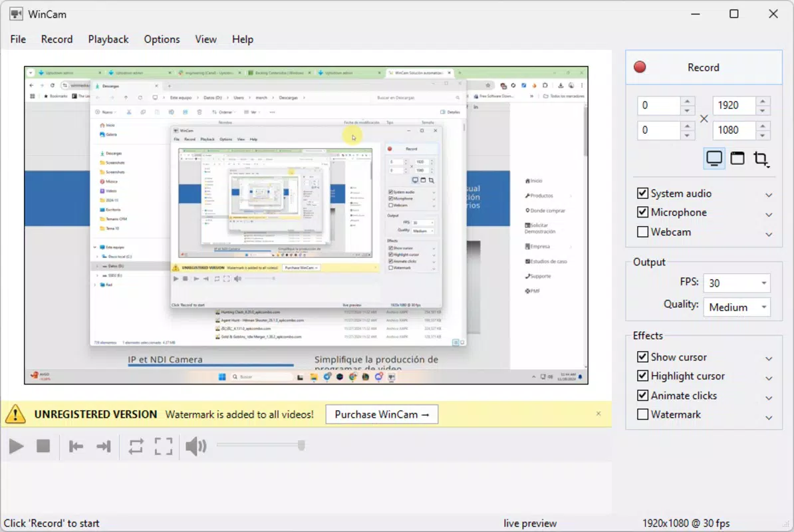Expand Microphone options chevron
Viewport: 794px width, 532px height.
[x=769, y=215]
